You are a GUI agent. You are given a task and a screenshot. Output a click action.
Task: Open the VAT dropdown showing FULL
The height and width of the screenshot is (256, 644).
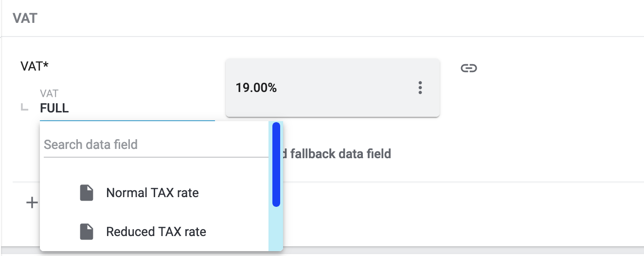[126, 108]
